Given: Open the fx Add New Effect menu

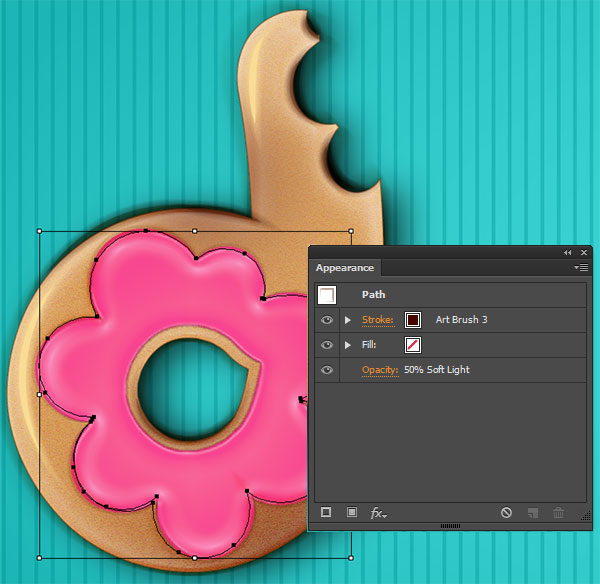Looking at the screenshot, I should (378, 513).
